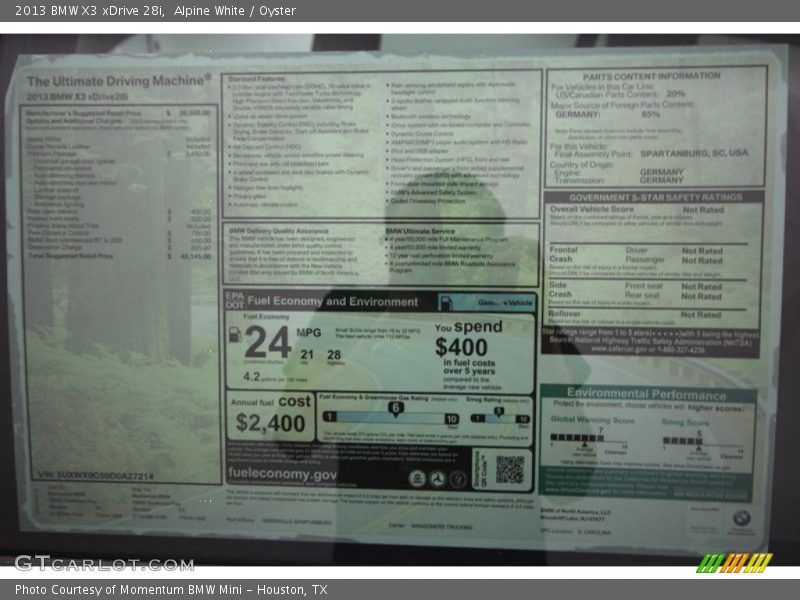Click the gas pump icon beside 24 MPG
Screen dimensions: 800x600
coord(234,336)
